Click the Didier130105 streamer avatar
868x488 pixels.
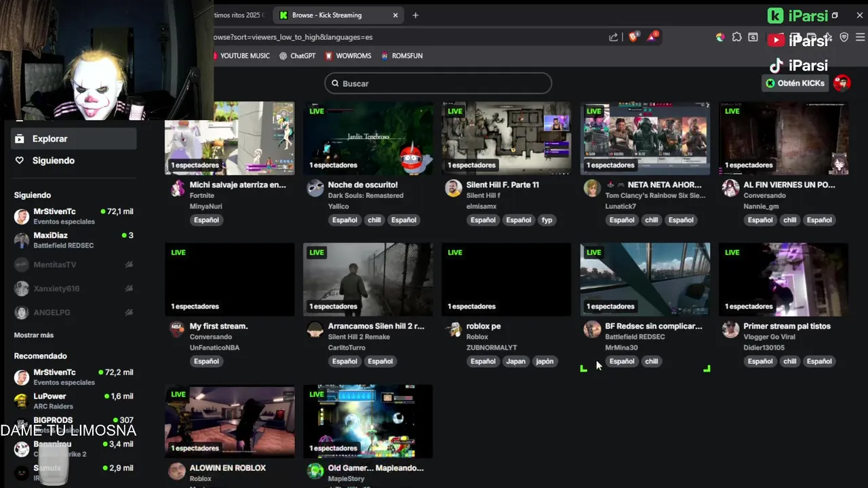(730, 329)
